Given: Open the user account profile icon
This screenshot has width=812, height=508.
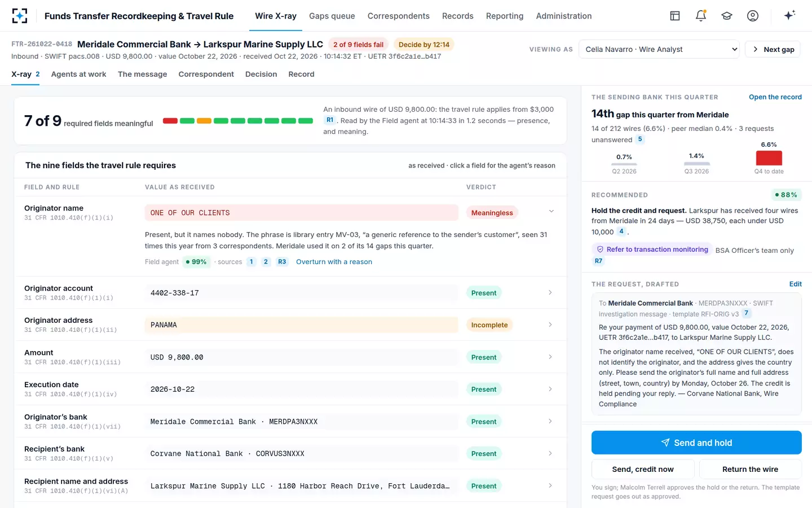Looking at the screenshot, I should point(753,16).
